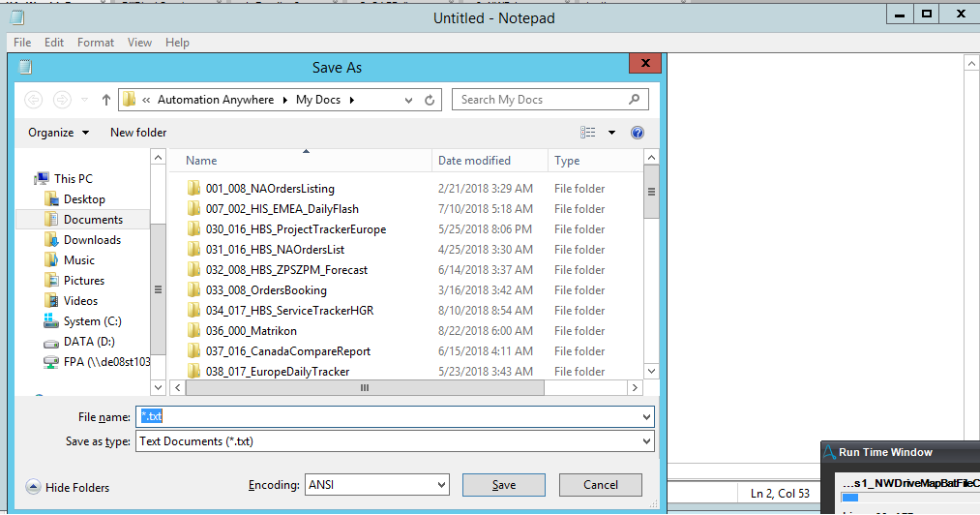Image resolution: width=980 pixels, height=515 pixels.
Task: Click the Forward navigation arrow
Action: pos(62,100)
